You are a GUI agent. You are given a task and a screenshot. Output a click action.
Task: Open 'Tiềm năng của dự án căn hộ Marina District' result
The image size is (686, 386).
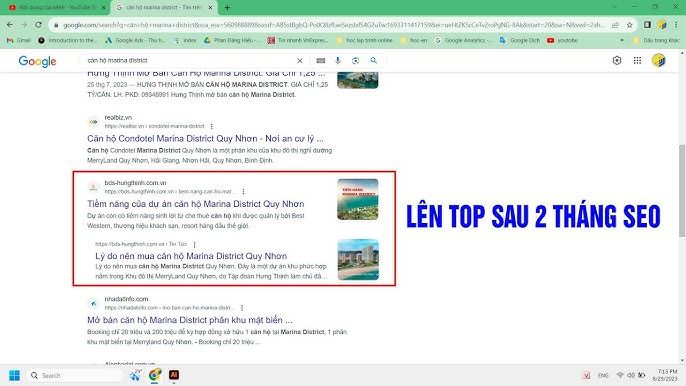196,204
